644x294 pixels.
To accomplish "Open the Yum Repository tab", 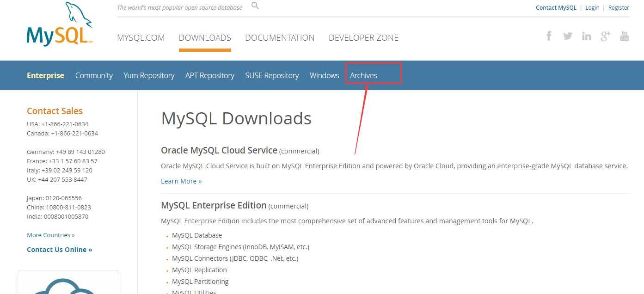I will (x=149, y=75).
